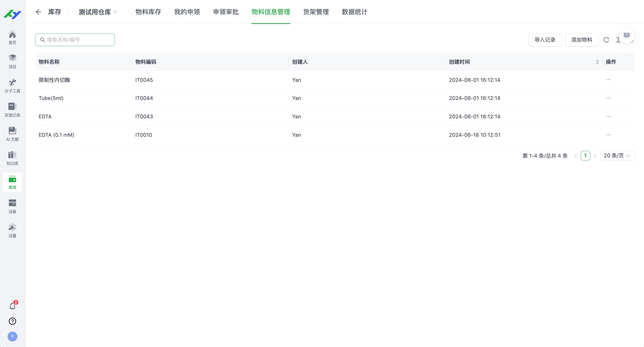The width and height of the screenshot is (644, 347).
Task: Click the search 名称/编号 input field
Action: [x=75, y=40]
